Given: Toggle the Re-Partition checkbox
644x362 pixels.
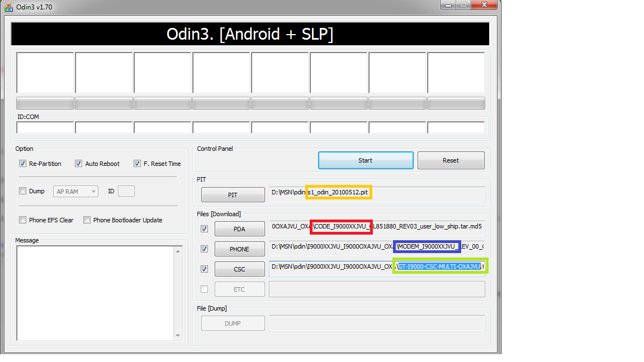Looking at the screenshot, I should click(x=22, y=163).
